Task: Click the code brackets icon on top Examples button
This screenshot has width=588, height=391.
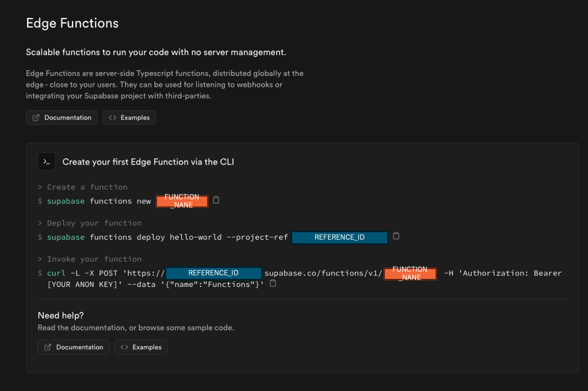Action: tap(113, 117)
